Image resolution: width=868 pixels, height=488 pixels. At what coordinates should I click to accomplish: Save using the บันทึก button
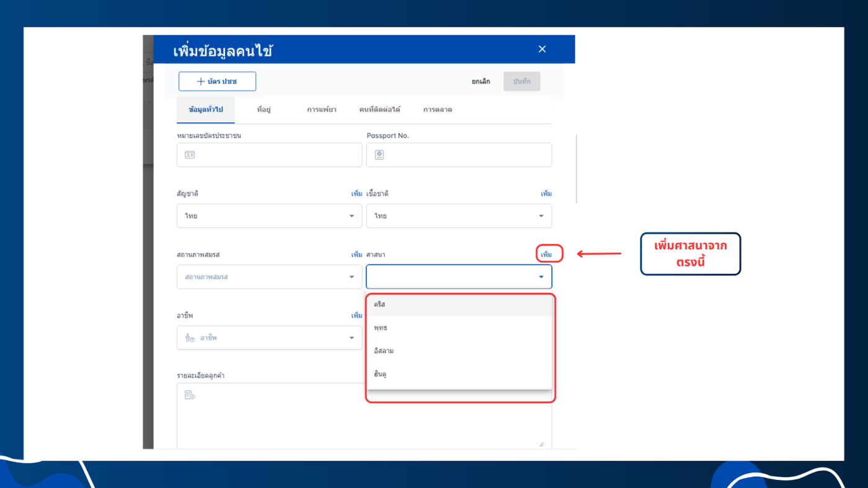click(521, 81)
